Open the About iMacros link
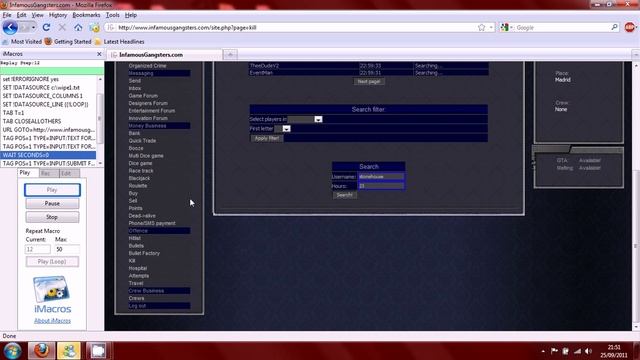This screenshot has height=360, width=640. pyautogui.click(x=52, y=321)
